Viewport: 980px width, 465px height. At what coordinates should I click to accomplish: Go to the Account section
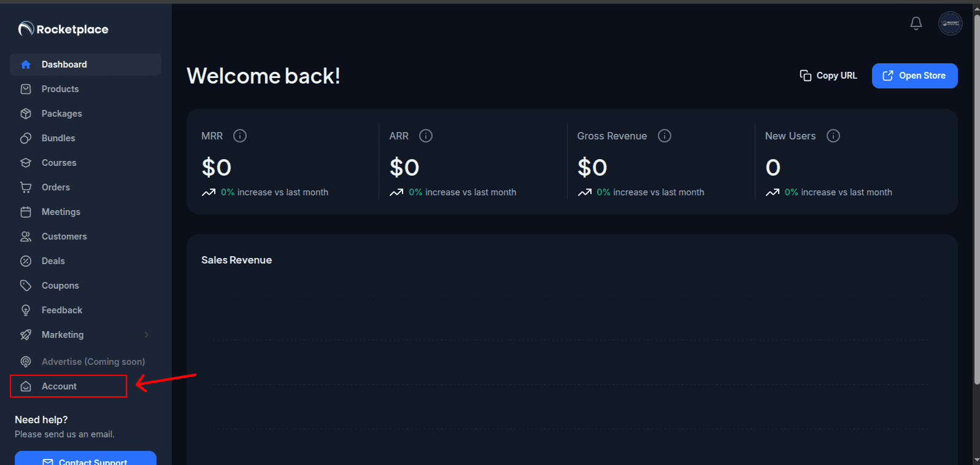point(59,386)
